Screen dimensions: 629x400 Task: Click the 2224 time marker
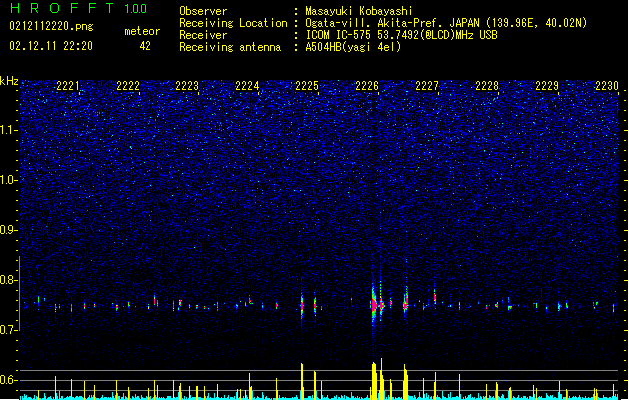pyautogui.click(x=247, y=85)
